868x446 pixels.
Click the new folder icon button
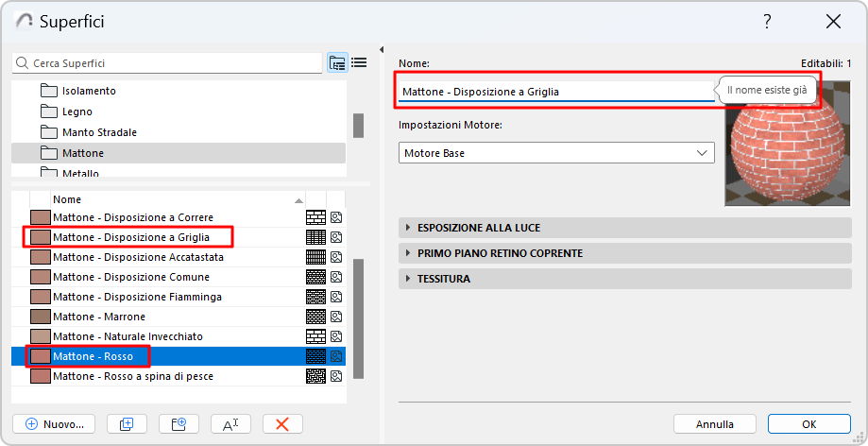[173, 424]
